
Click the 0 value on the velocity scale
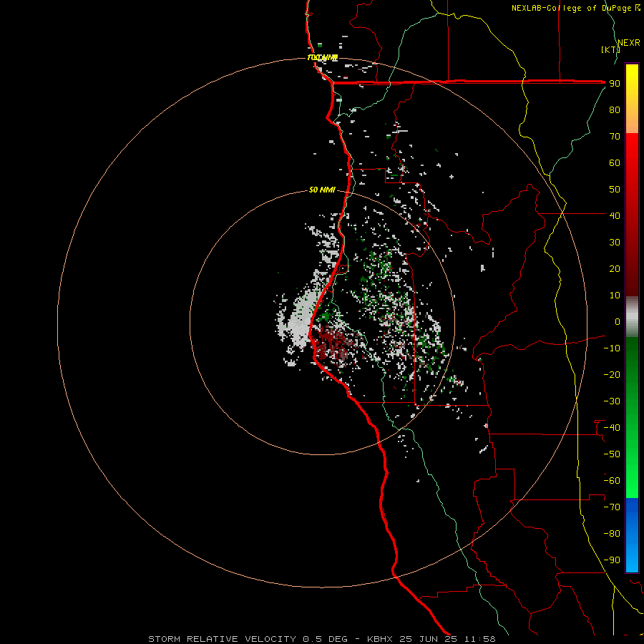point(618,321)
